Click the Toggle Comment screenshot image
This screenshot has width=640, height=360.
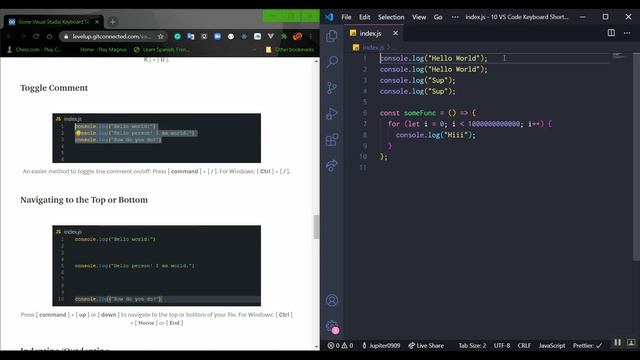(x=156, y=138)
